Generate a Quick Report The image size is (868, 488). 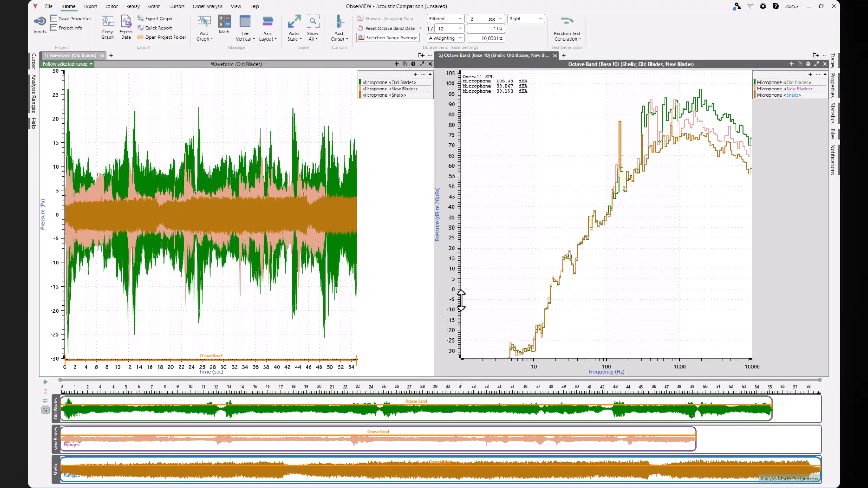pyautogui.click(x=155, y=28)
